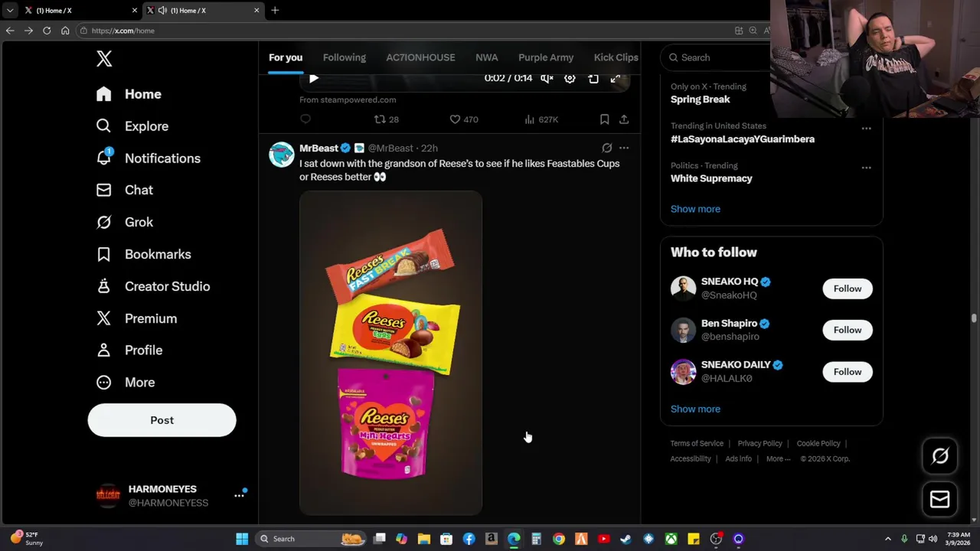Expand the More menu in the sidebar
The image size is (980, 551).
point(125,383)
